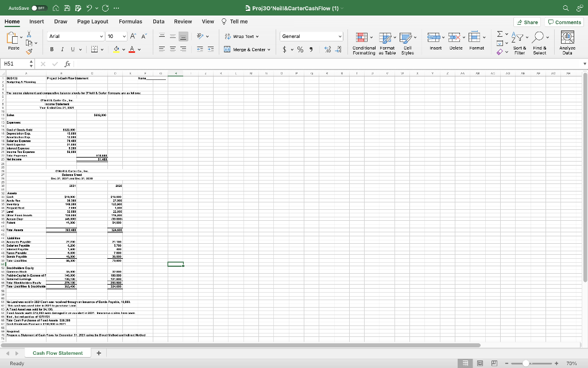Open the View tab
The width and height of the screenshot is (588, 368).
point(208,21)
